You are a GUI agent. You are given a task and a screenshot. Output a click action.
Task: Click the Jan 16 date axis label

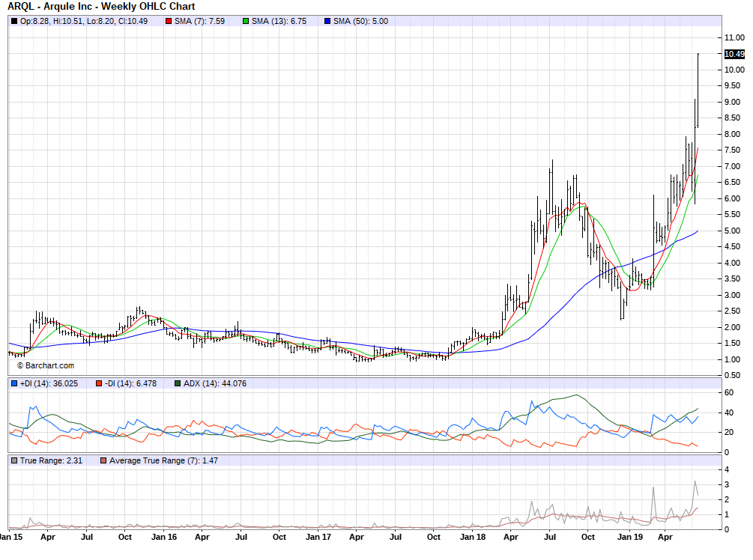164,537
